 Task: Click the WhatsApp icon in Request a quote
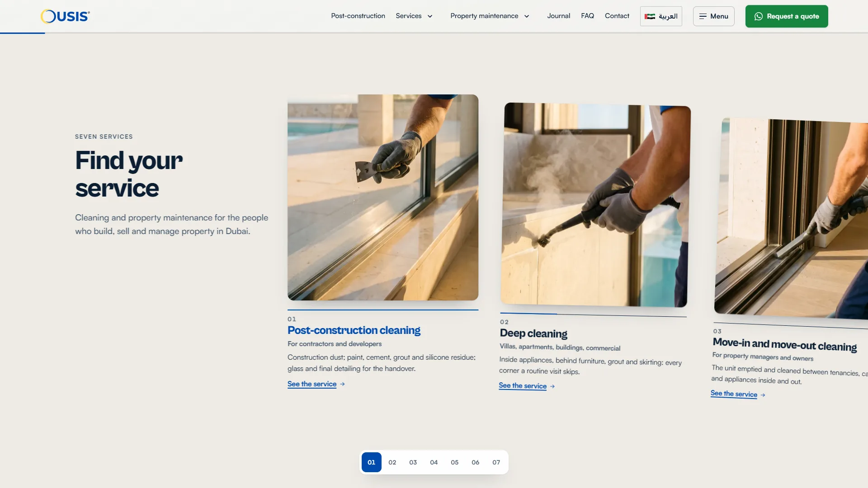pyautogui.click(x=758, y=16)
